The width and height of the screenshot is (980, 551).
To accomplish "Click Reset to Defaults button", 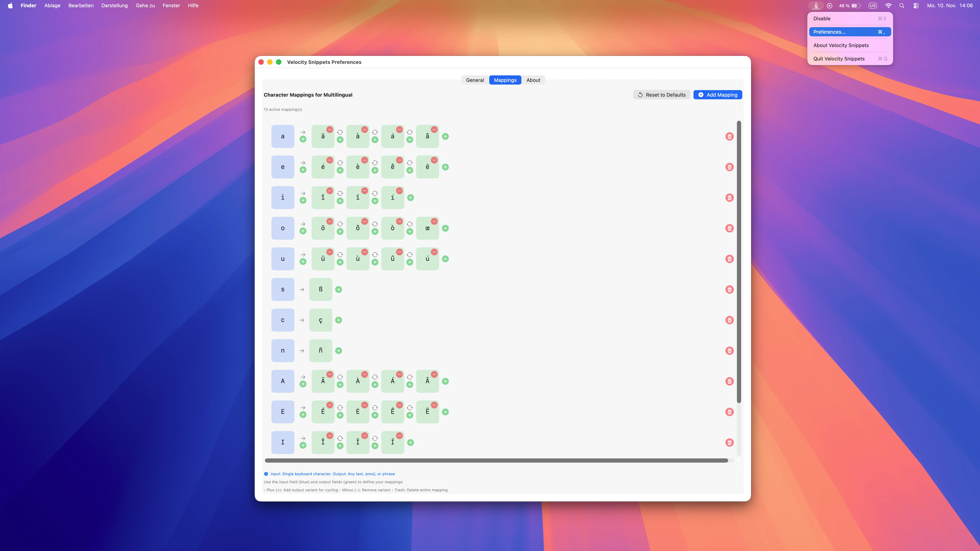I will (661, 95).
